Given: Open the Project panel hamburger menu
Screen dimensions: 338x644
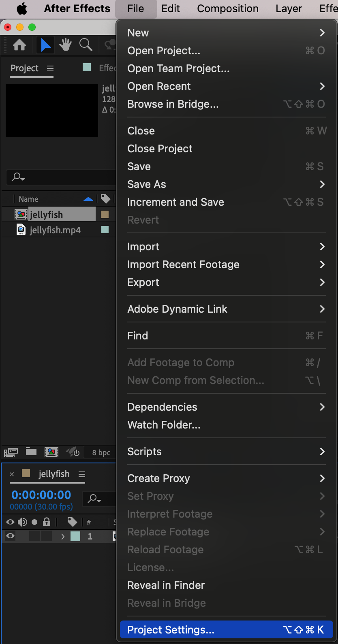Looking at the screenshot, I should pyautogui.click(x=50, y=68).
